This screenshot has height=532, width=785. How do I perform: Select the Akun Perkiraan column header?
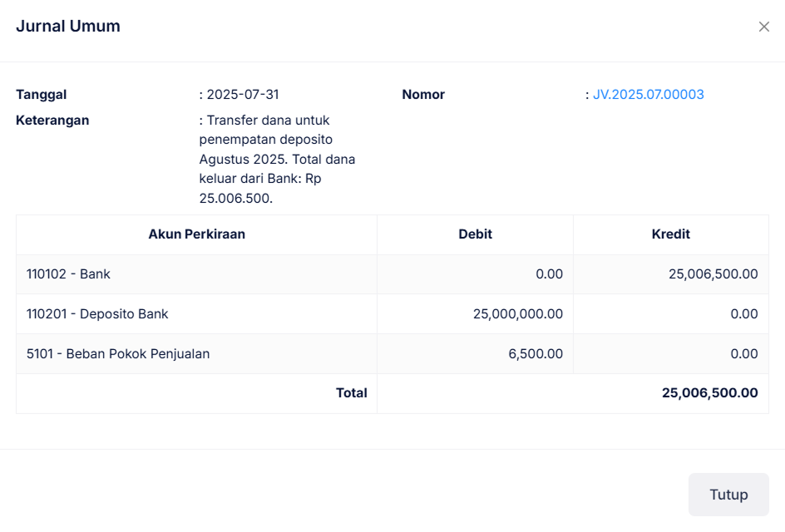(x=197, y=234)
